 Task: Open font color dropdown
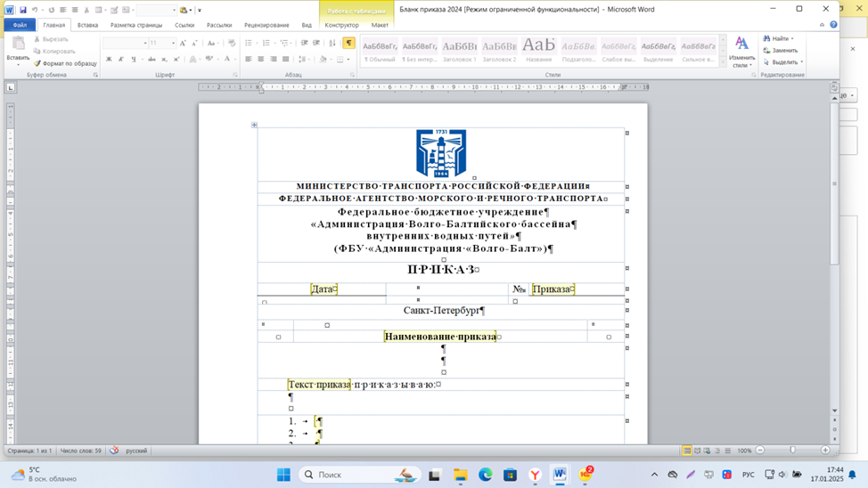(234, 59)
